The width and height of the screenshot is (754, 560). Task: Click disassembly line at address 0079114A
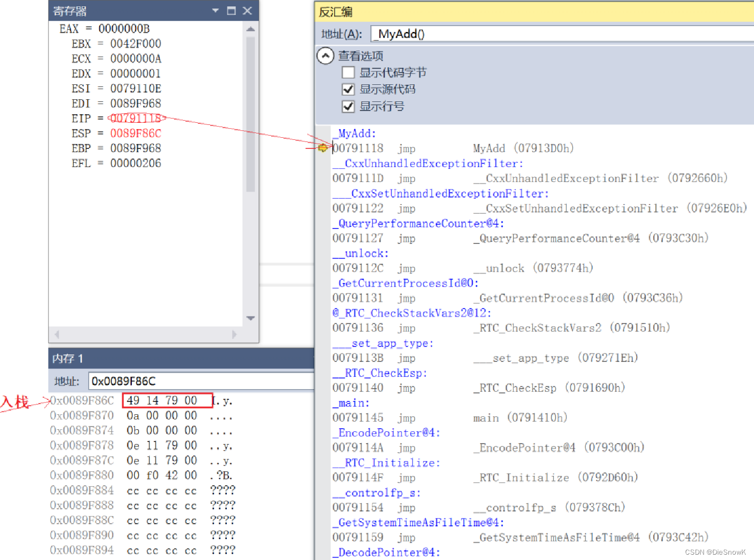(488, 447)
